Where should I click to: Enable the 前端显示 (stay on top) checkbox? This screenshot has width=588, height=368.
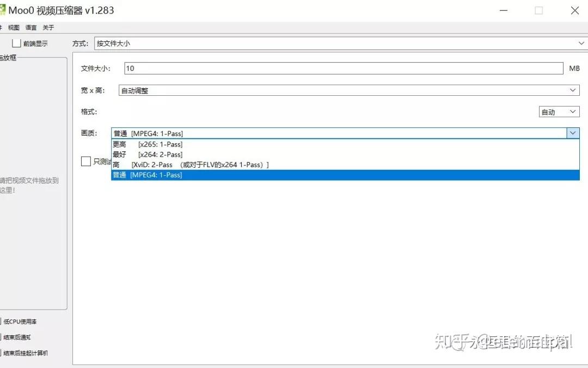pos(16,43)
